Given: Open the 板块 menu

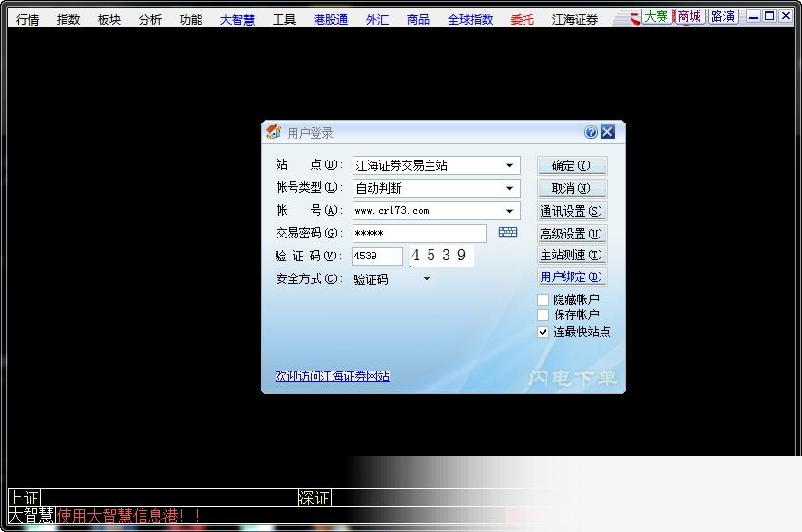Looking at the screenshot, I should point(109,19).
